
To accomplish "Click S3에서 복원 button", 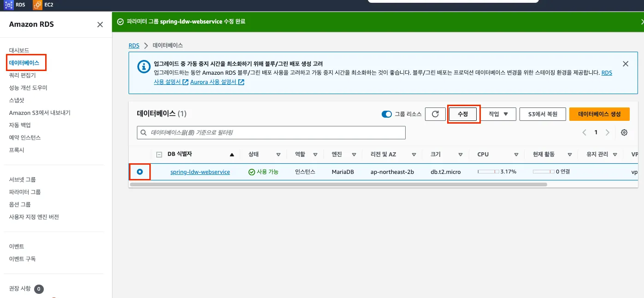I will 543,114.
